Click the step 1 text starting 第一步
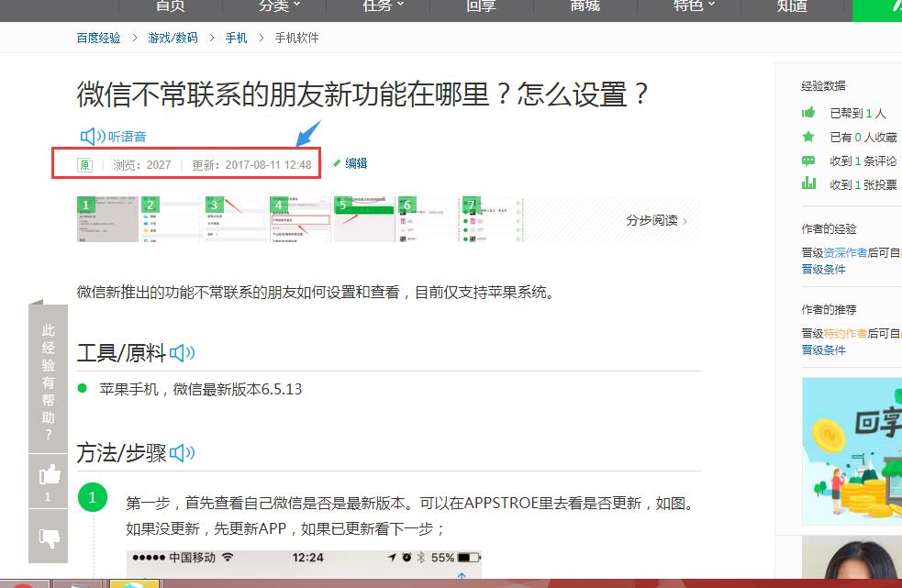The width and height of the screenshot is (902, 588). pyautogui.click(x=409, y=516)
